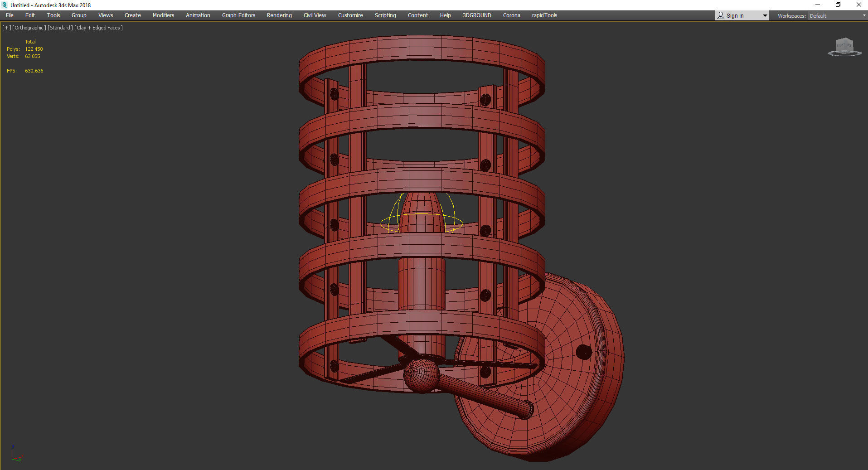Open the 3DGROUND menu
Viewport: 868px width, 470px height.
[477, 15]
